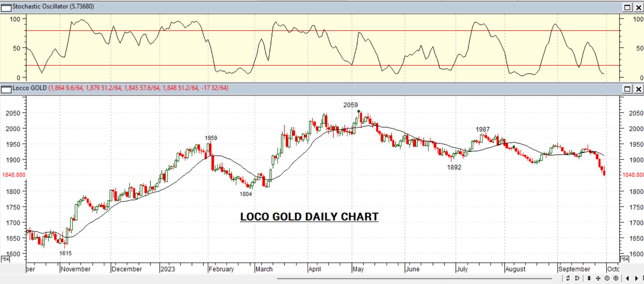644x284 pixels.
Task: Click the August label on time axis
Action: [x=515, y=269]
